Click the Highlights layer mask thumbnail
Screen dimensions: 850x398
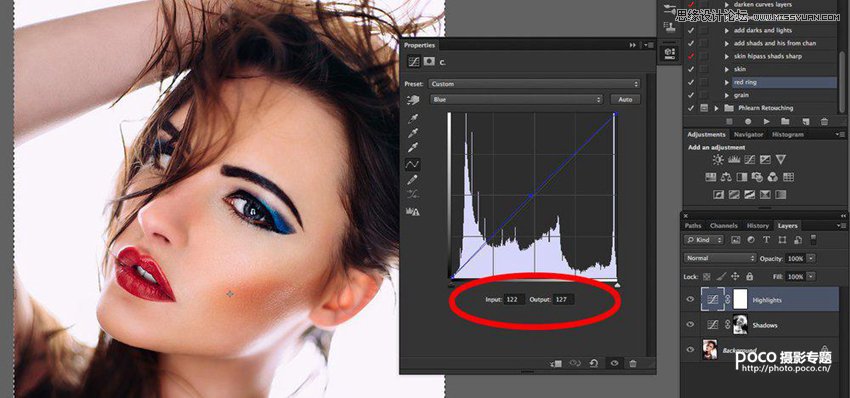coord(740,299)
